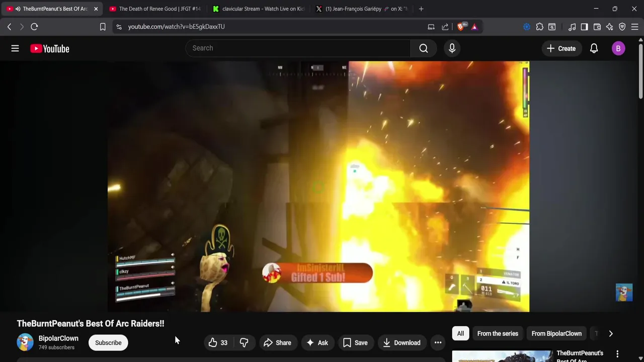The height and width of the screenshot is (362, 644).
Task: Toggle the browser sidebar panel
Action: [x=584, y=27]
